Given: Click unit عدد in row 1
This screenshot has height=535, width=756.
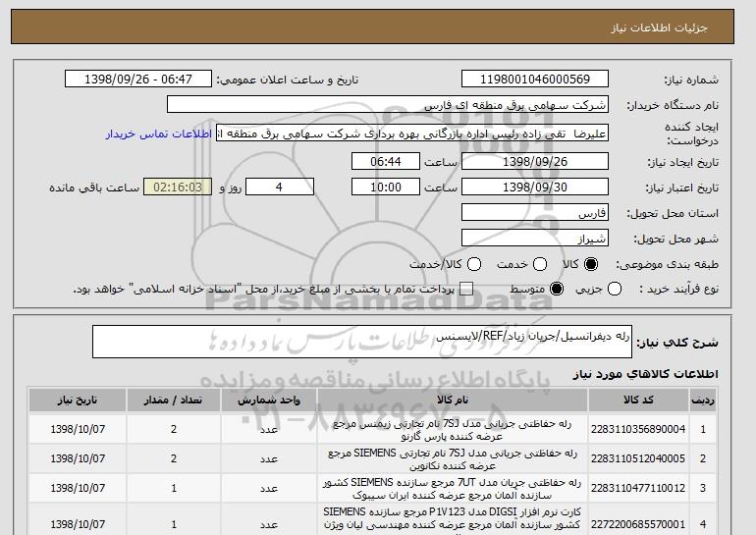Looking at the screenshot, I should coord(269,429).
